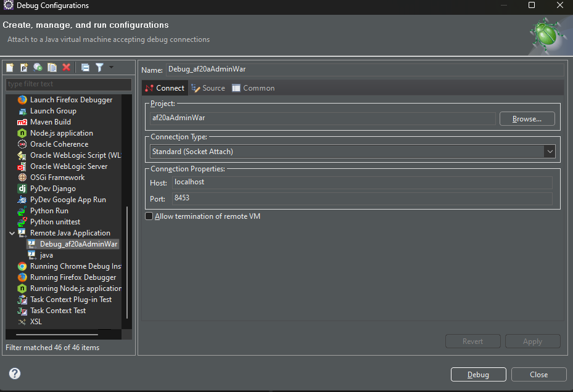Click the Running Firefox Debugger icon
Viewport: 573px width, 392px height.
pos(22,277)
